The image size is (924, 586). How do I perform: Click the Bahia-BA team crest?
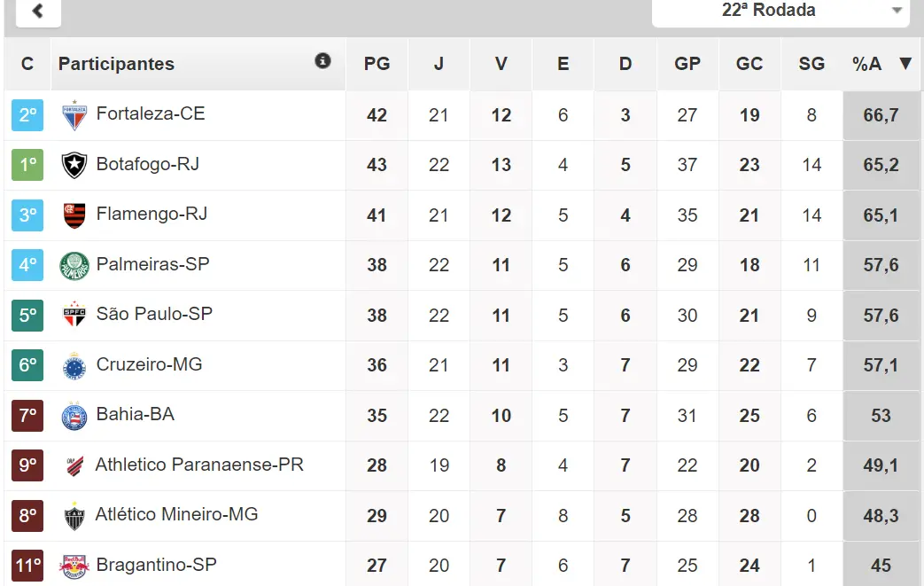[x=74, y=415]
